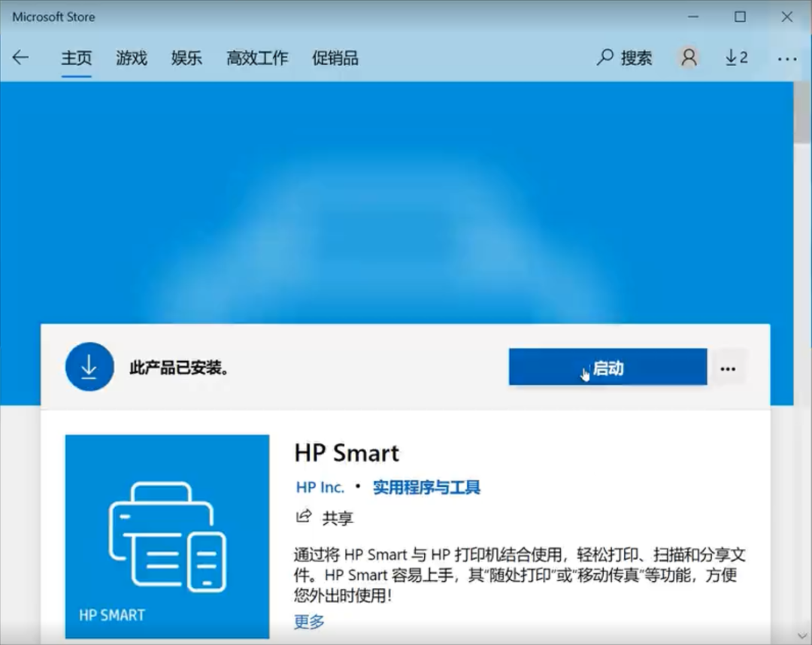Click the 搜索 search button
812x645 pixels.
(x=624, y=57)
